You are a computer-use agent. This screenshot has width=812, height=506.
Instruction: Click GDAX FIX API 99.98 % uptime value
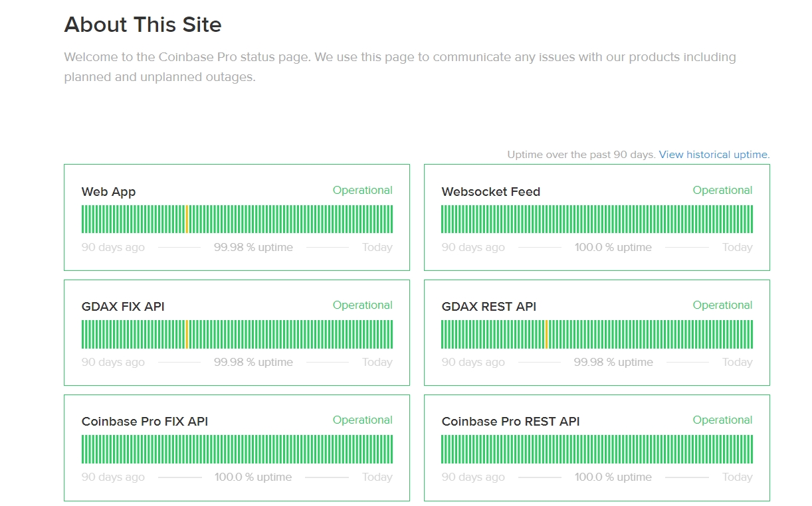coord(253,362)
